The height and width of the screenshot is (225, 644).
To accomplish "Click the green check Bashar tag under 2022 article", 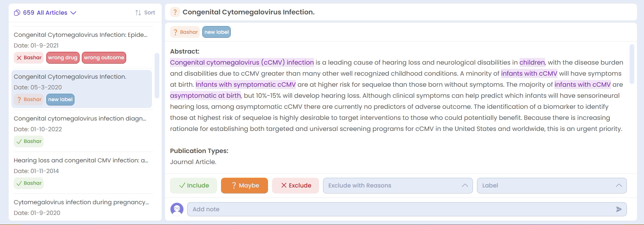I will click(x=29, y=141).
